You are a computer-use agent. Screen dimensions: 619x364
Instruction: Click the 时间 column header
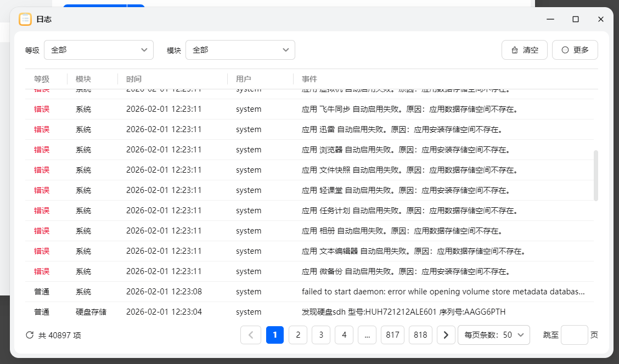point(134,79)
